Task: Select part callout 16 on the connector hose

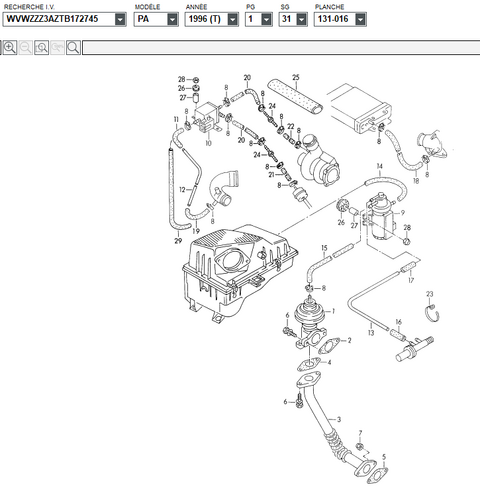Action: tap(398, 322)
